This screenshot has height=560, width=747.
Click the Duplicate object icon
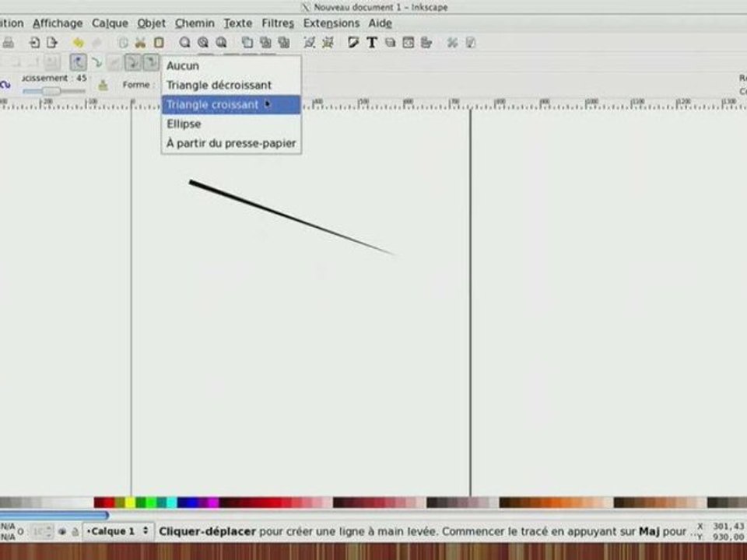coord(247,43)
